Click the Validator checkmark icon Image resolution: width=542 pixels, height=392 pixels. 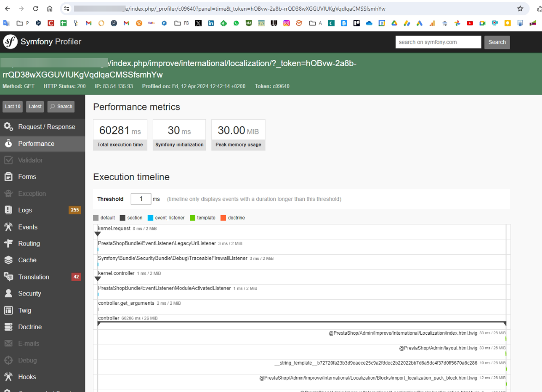[9, 160]
